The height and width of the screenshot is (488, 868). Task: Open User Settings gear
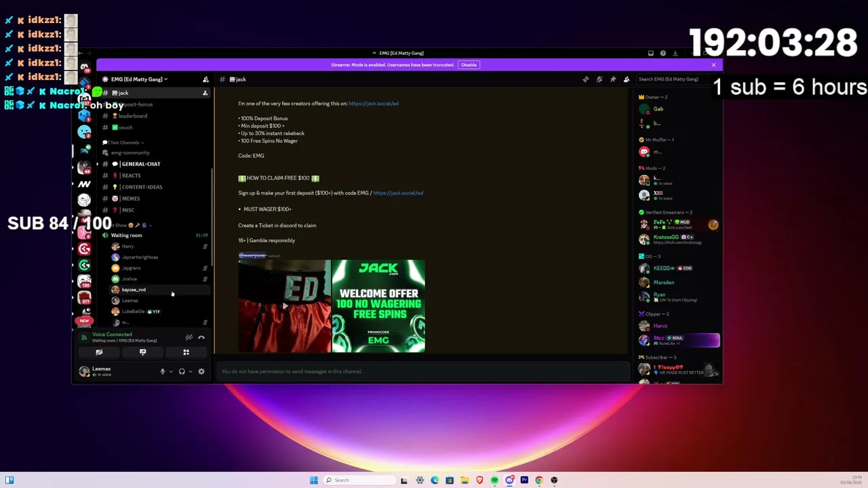coord(201,371)
